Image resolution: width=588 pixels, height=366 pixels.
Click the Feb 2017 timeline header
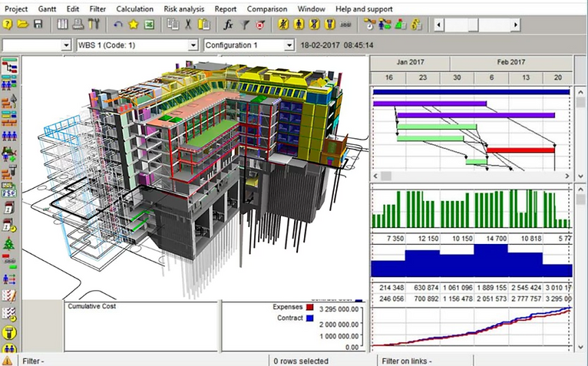click(510, 62)
